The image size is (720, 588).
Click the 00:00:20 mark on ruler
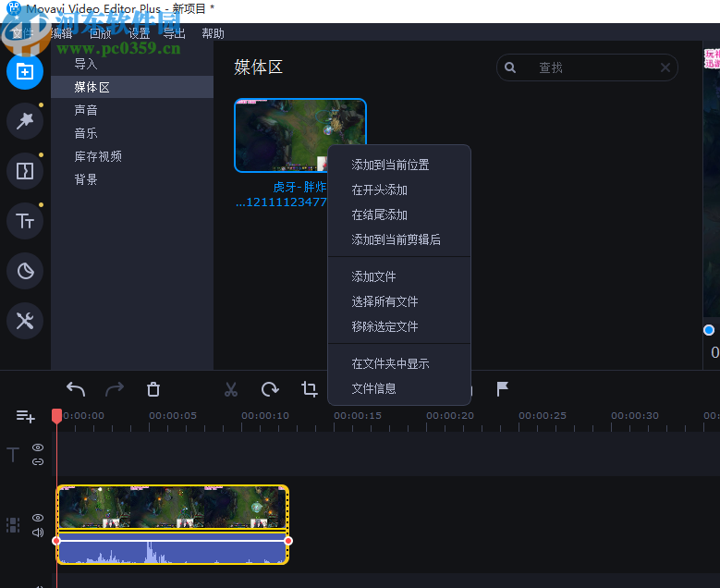(x=450, y=416)
